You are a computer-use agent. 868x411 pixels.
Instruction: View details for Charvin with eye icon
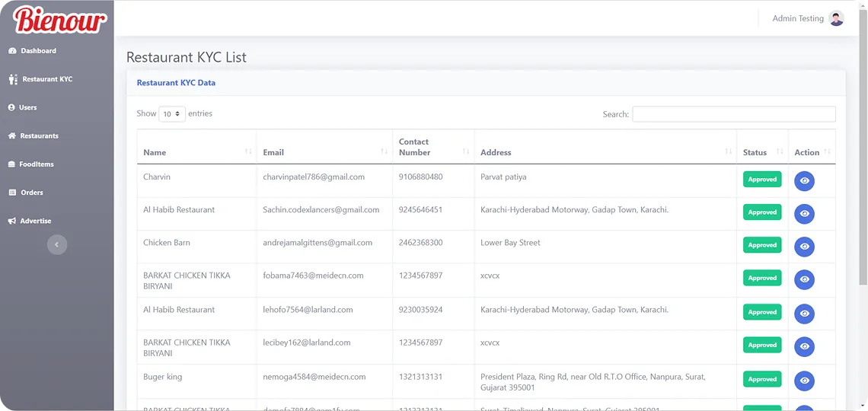pos(804,181)
